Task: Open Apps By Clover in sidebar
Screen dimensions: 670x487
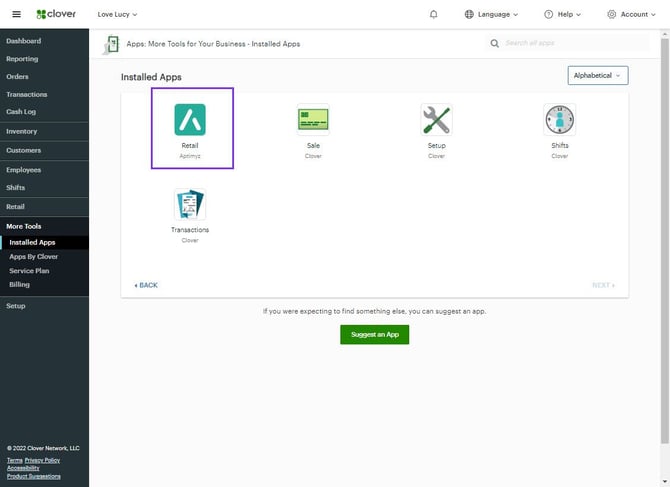Action: click(x=34, y=256)
